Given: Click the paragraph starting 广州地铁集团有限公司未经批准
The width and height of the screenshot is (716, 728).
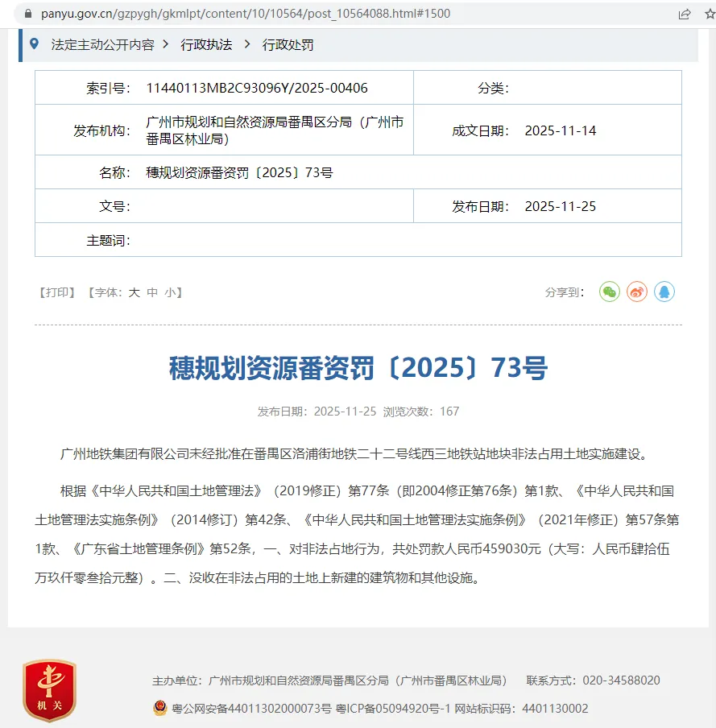Looking at the screenshot, I should pyautogui.click(x=354, y=453).
